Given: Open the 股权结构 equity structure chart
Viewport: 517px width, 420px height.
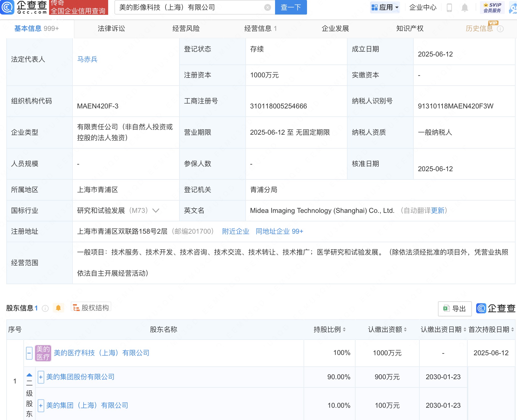Looking at the screenshot, I should 91,308.
